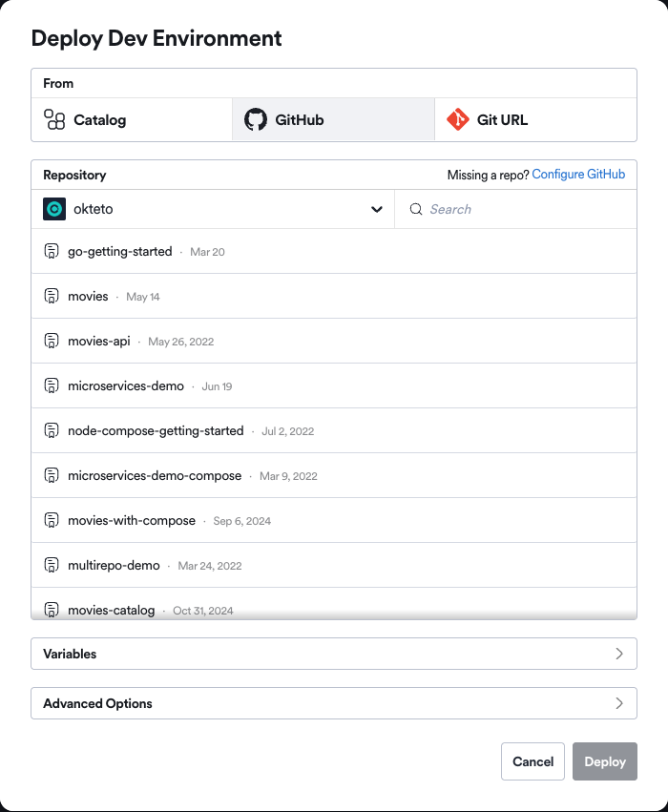
Task: Select the Git URL diamond icon
Action: click(x=460, y=119)
